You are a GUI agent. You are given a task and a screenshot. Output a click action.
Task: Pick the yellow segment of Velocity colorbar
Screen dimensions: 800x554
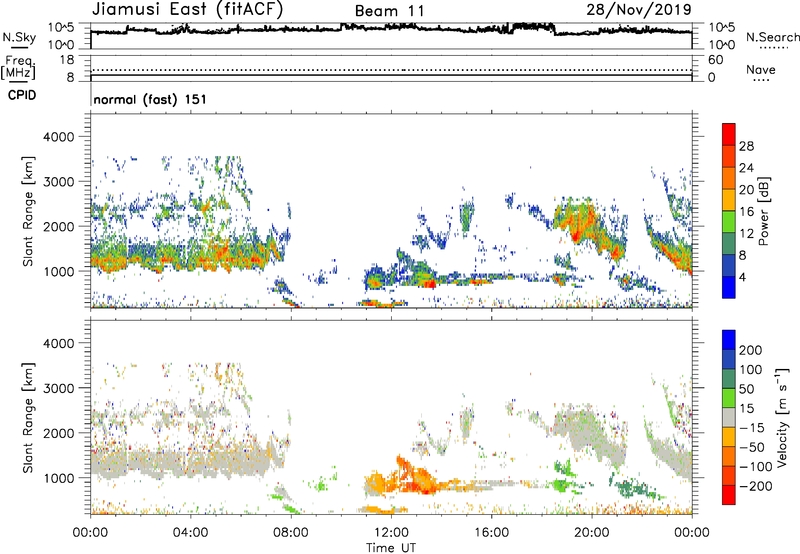click(729, 437)
